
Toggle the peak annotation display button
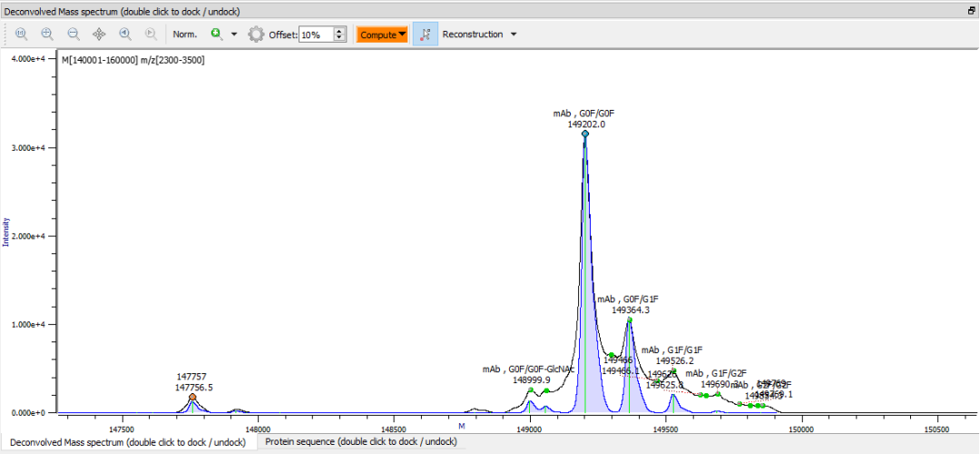pyautogui.click(x=426, y=35)
